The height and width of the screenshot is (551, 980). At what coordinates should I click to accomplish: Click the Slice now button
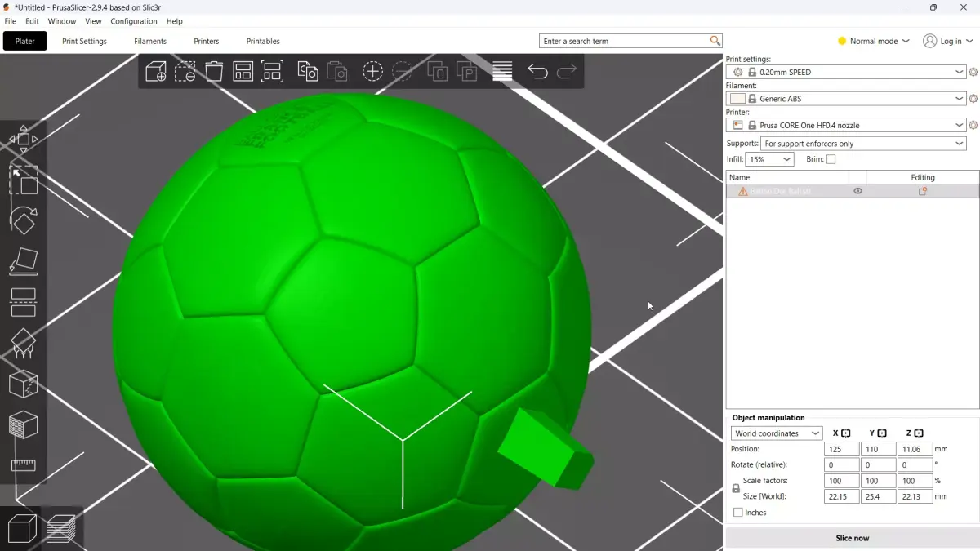pos(853,538)
